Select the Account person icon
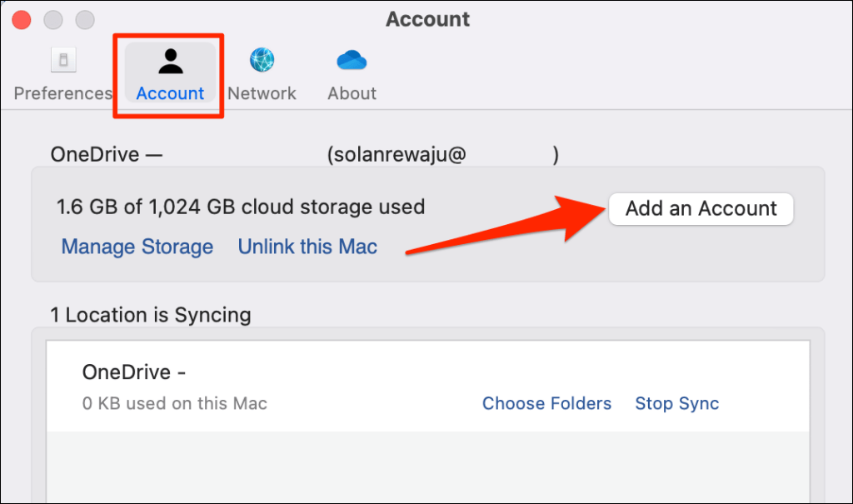The image size is (853, 504). (x=170, y=61)
